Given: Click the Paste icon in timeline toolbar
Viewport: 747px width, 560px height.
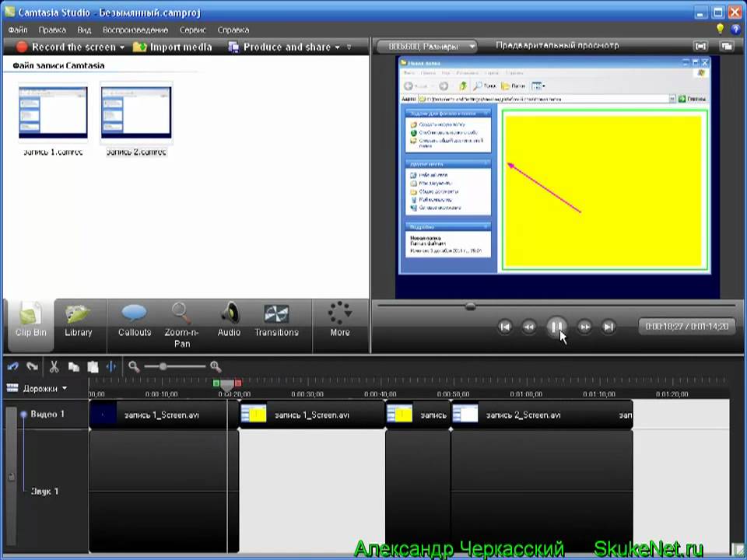Looking at the screenshot, I should pos(93,366).
